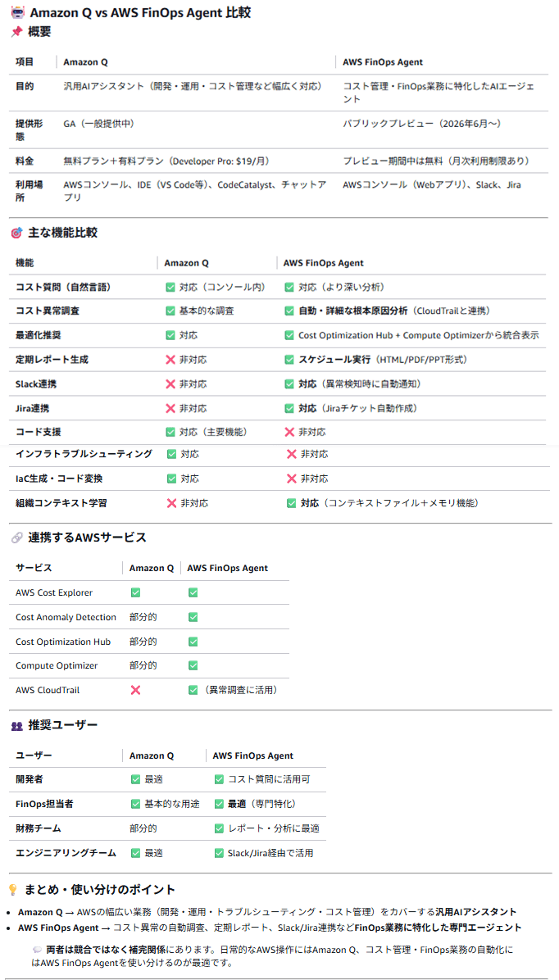Image resolution: width=559 pixels, height=980 pixels.
Task: Click the FinOps業務に特化した専門エージェント summary bullet
Action: pos(270,928)
